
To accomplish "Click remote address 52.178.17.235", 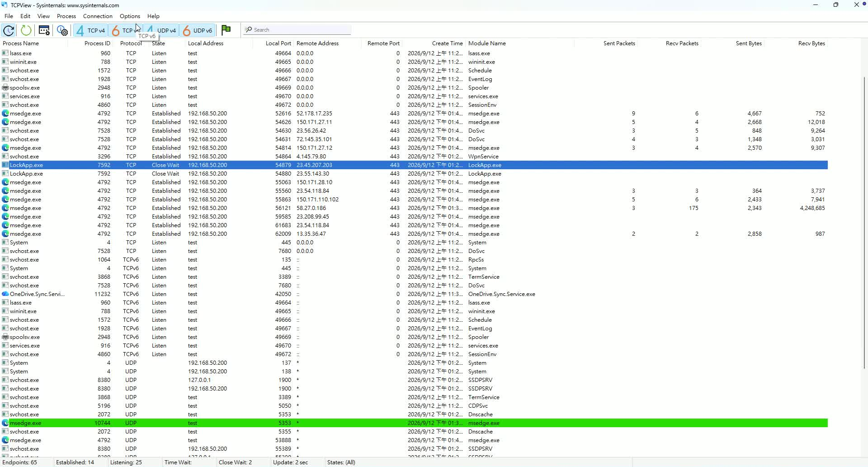I will 314,114.
